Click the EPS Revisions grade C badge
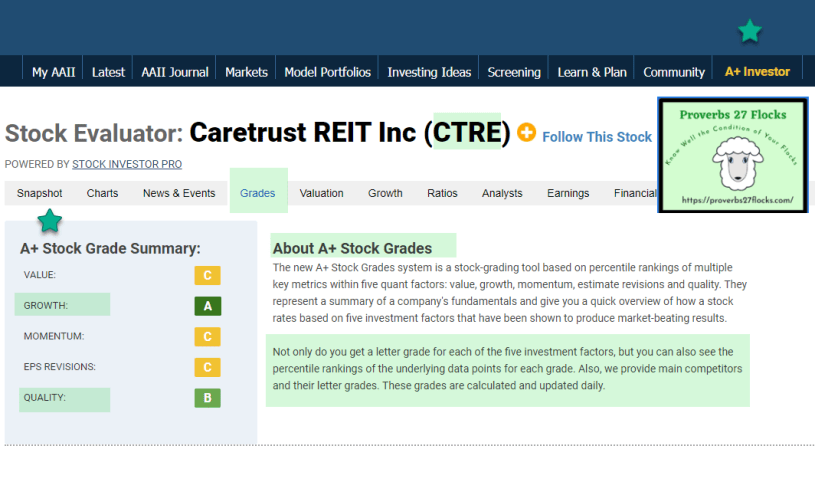 click(207, 367)
